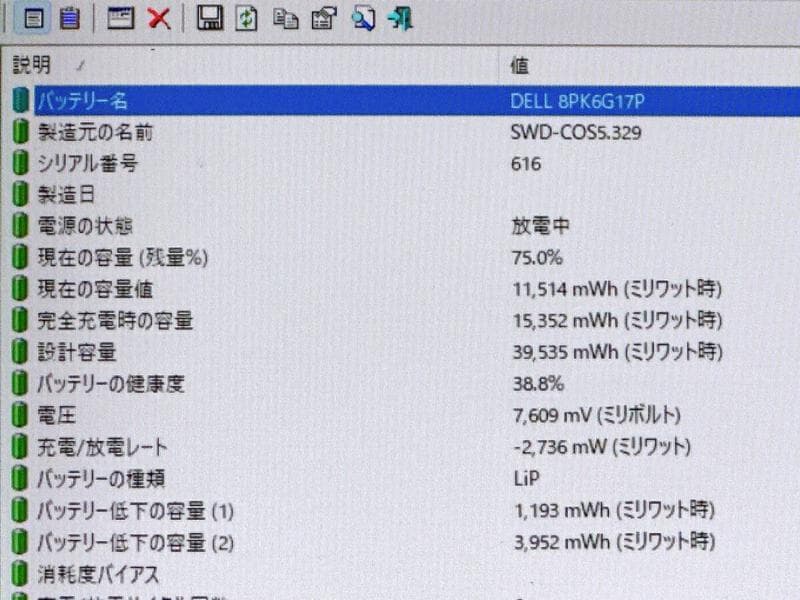Image resolution: width=800 pixels, height=600 pixels.
Task: Open the Properties window icon
Action: click(122, 18)
